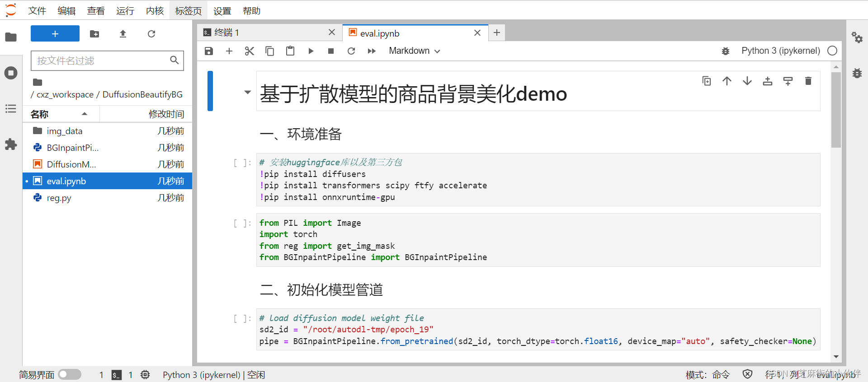Open the 设置 menu
Screen dimensions: 868x382
point(222,10)
